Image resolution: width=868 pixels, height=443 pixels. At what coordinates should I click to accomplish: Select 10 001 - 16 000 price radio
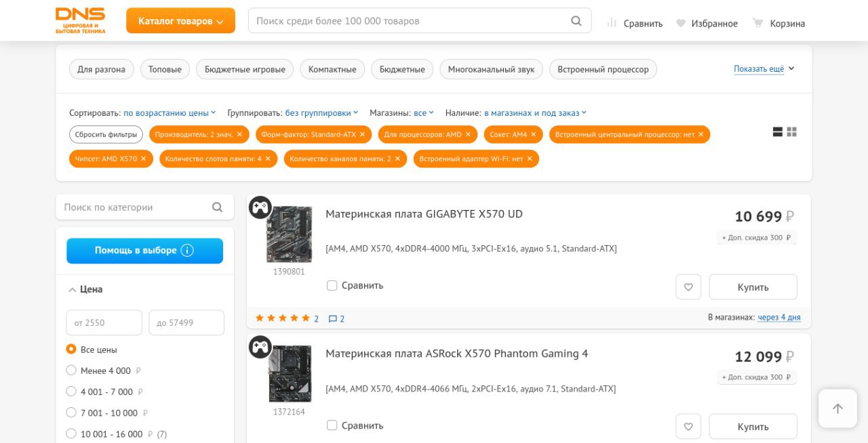pyautogui.click(x=71, y=434)
